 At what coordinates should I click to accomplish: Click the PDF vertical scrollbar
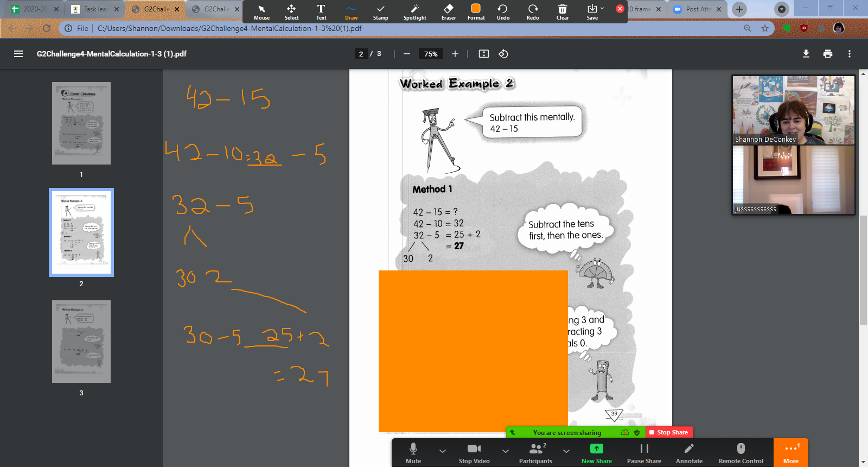pos(863,270)
